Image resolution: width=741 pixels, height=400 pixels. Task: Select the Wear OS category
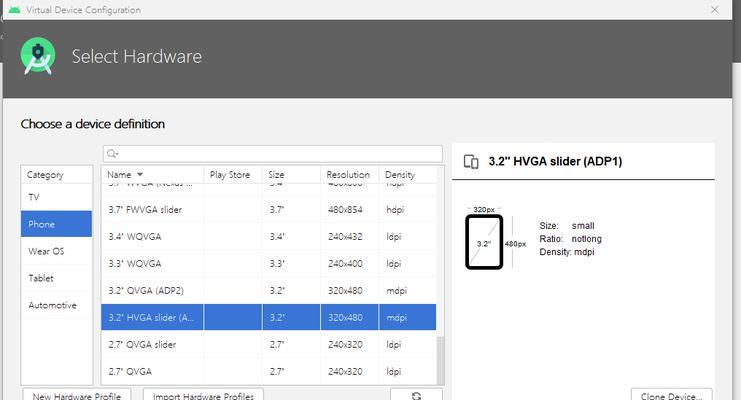click(x=57, y=251)
